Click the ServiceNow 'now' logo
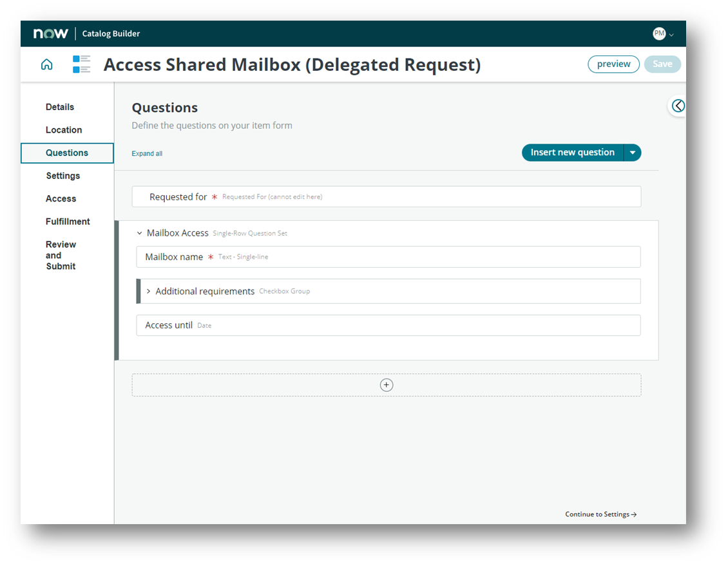This screenshot has height=566, width=728. click(50, 33)
